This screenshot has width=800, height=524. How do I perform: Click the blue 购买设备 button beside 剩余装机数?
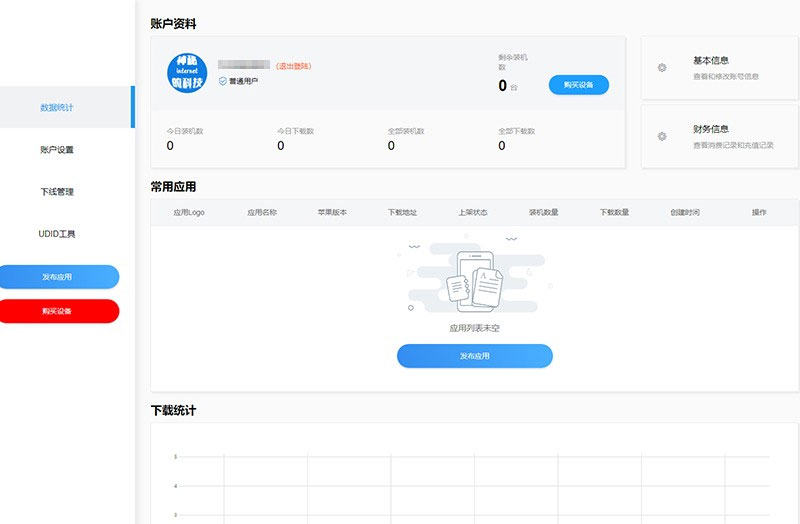click(579, 85)
